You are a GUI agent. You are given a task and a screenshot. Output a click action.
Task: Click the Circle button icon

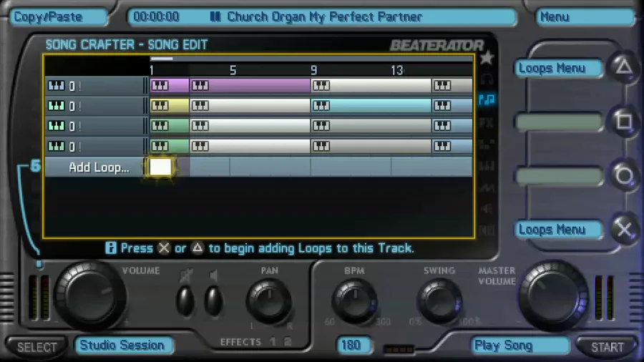[624, 176]
